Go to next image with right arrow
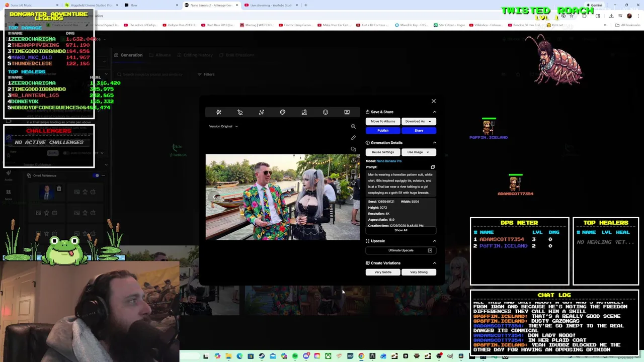The width and height of the screenshot is (644, 362). pos(352,197)
